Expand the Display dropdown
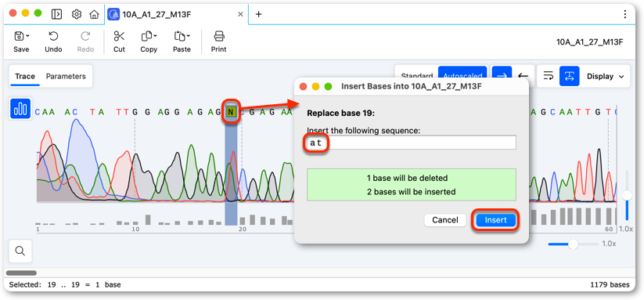 tap(606, 76)
